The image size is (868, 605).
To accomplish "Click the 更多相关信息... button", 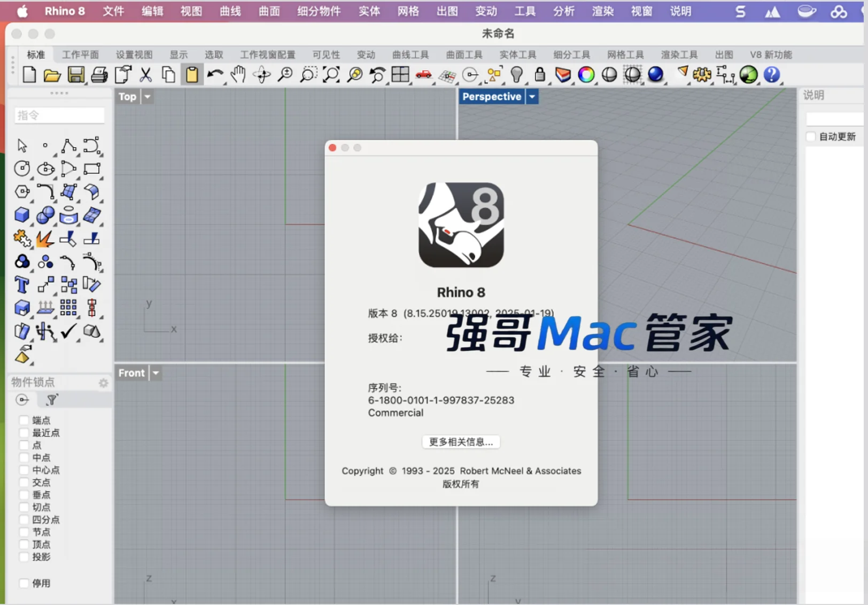I will click(x=461, y=442).
